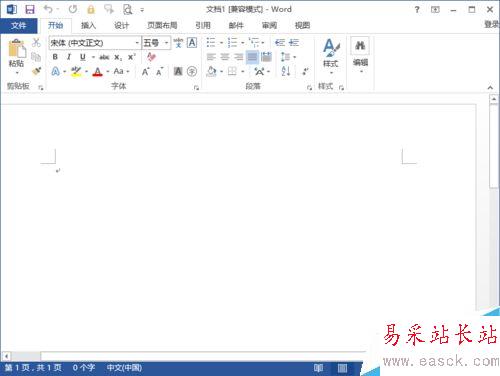The image size is (500, 376).
Task: Open the font name dropdown
Action: tap(137, 43)
